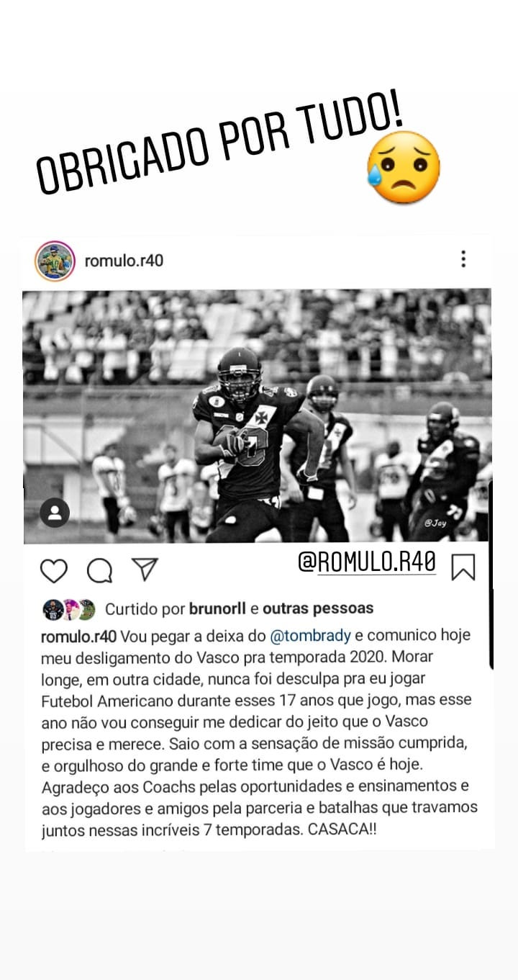
Task: View outras pessoas who liked the post
Action: (x=318, y=608)
